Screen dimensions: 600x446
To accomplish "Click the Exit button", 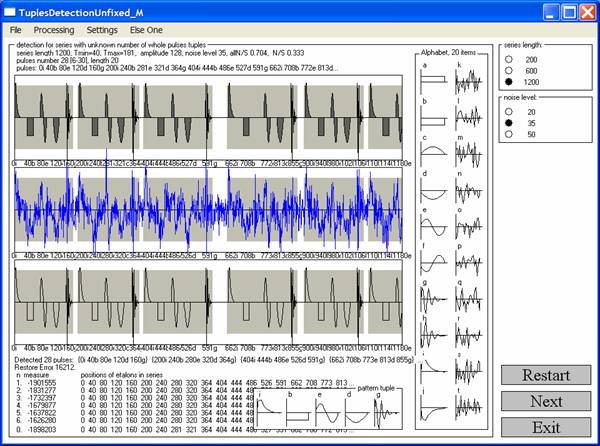I will click(546, 427).
